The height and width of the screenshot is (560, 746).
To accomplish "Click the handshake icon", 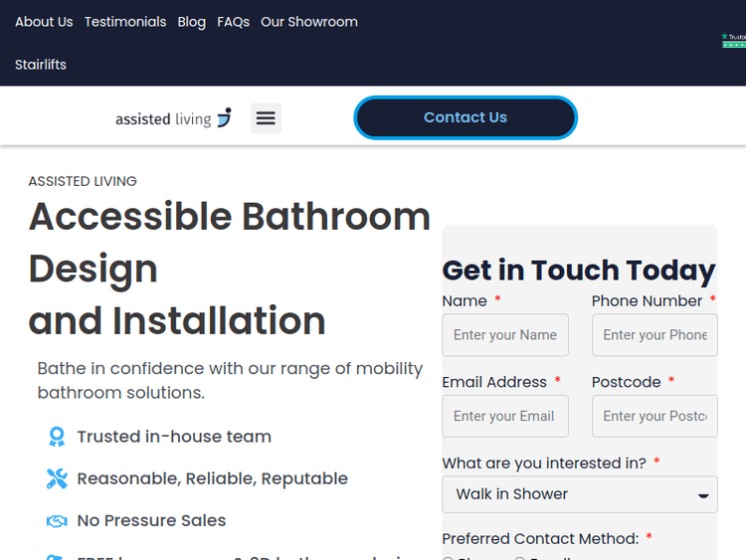I will tap(57, 521).
